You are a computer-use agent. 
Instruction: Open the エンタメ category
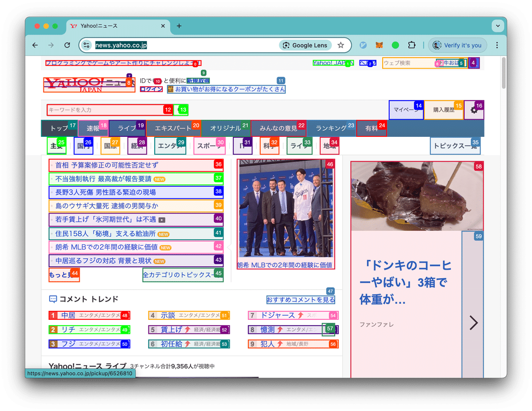170,146
